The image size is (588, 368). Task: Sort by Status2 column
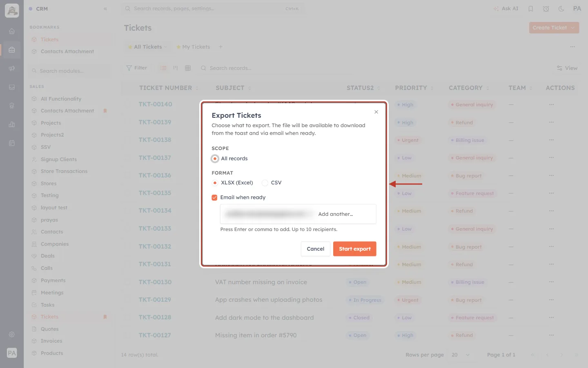pos(363,88)
